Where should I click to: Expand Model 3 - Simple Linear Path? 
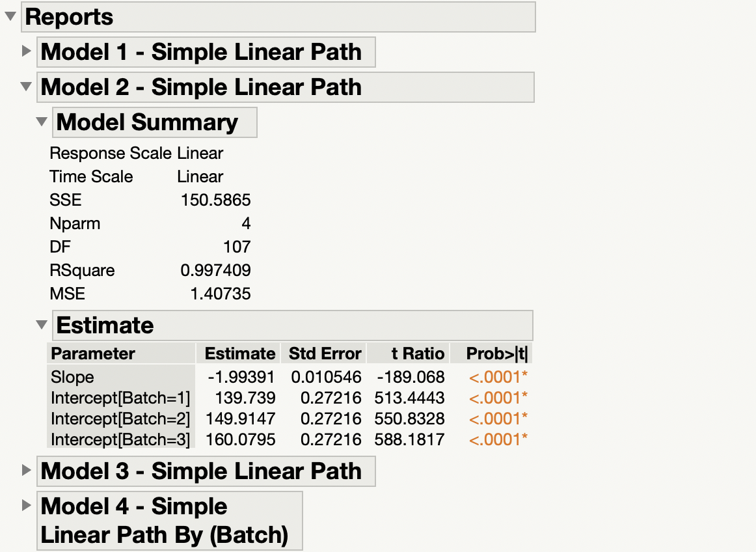26,471
